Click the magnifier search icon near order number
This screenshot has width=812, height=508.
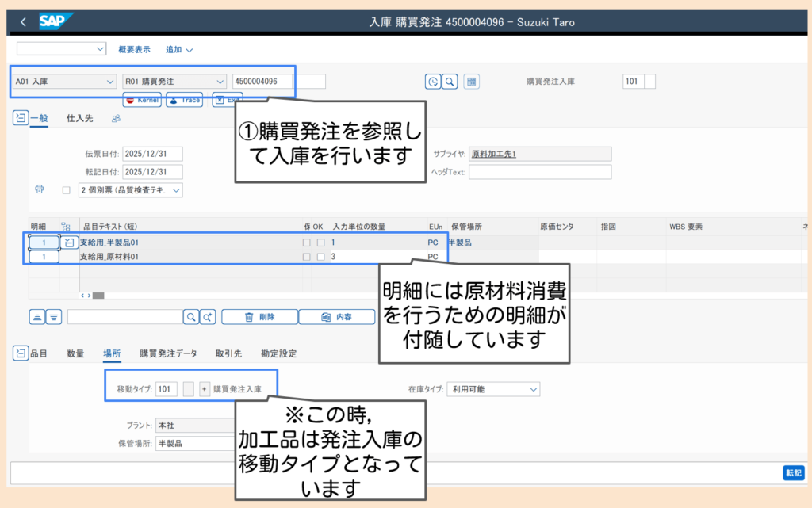[x=449, y=81]
